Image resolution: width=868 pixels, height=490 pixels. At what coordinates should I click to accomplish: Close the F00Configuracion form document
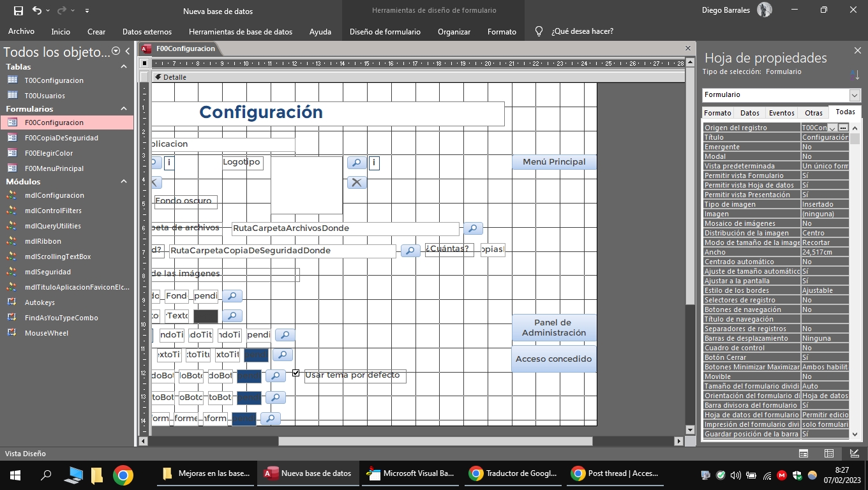point(688,48)
